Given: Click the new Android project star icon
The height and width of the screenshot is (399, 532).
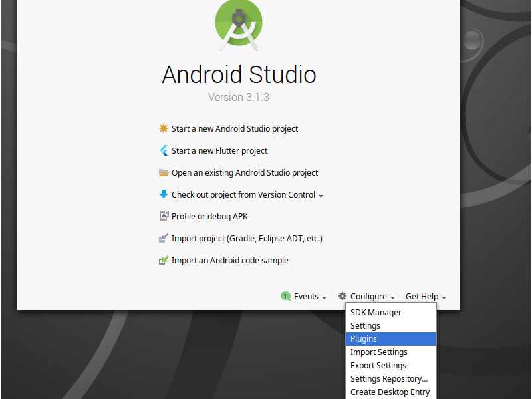Looking at the screenshot, I should click(x=164, y=128).
